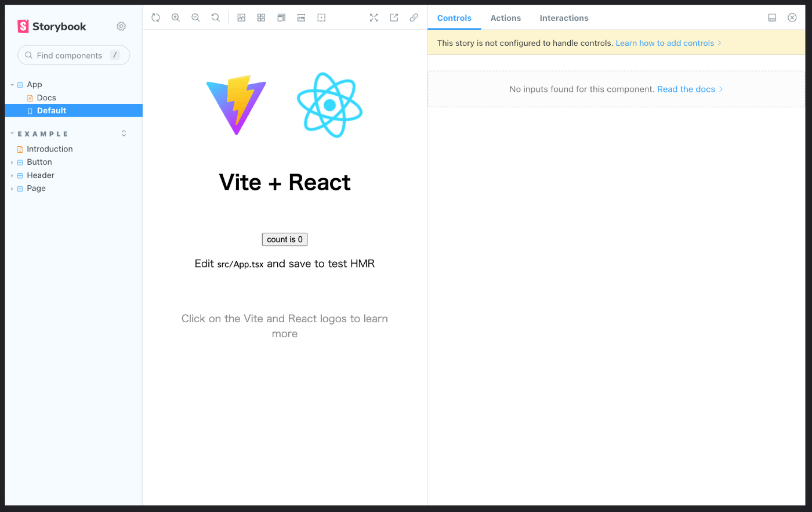Click the src/App.tsx code text
This screenshot has height=512, width=812.
(240, 264)
